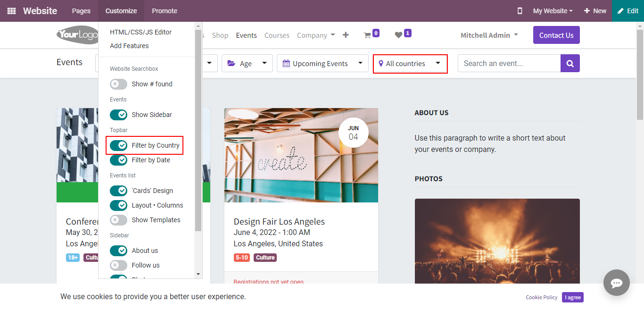Click the YourLogo site logo
Image resolution: width=644 pixels, height=310 pixels.
click(x=77, y=35)
